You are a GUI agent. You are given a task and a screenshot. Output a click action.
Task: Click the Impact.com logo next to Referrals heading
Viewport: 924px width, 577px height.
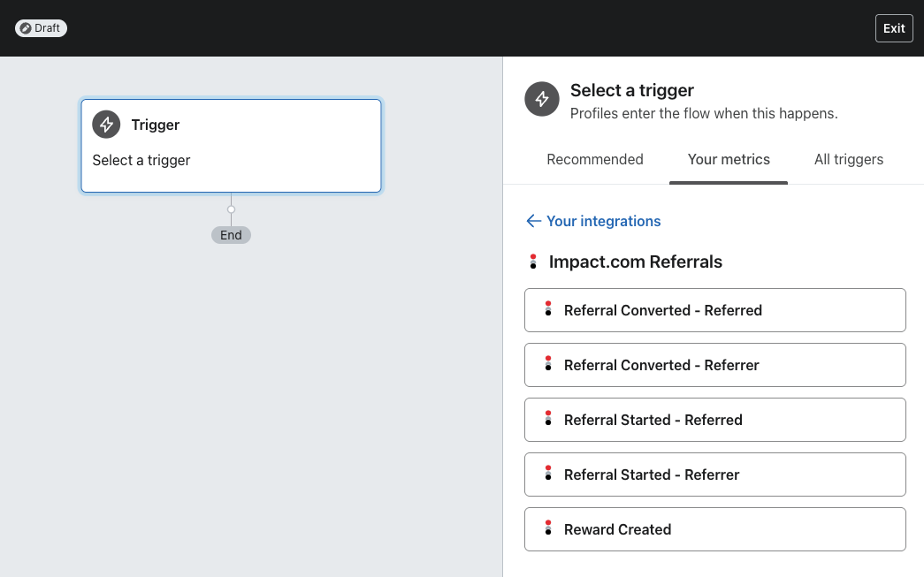(533, 262)
